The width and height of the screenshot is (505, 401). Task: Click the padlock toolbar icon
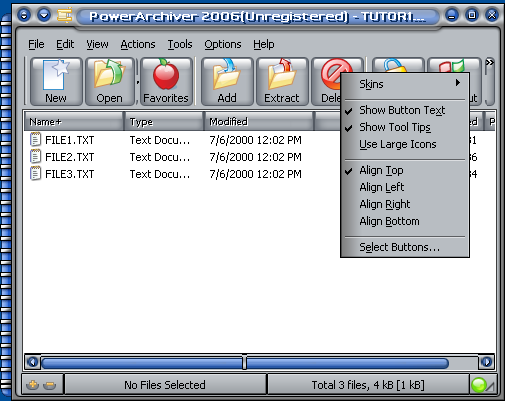click(x=397, y=65)
